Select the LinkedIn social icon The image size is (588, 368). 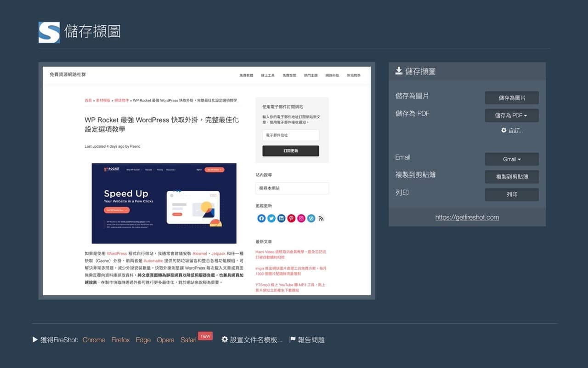[x=281, y=218]
